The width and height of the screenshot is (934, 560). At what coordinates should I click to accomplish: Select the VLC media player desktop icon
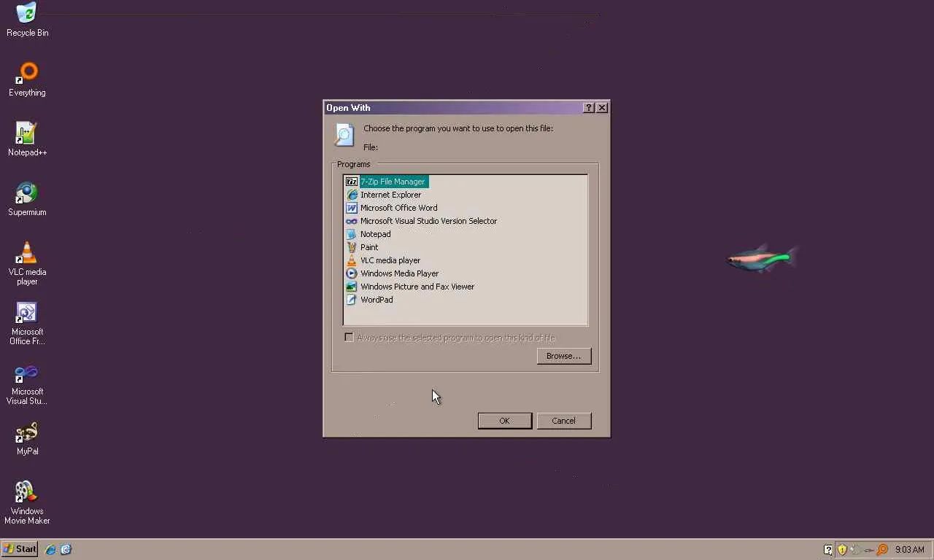pos(27,262)
